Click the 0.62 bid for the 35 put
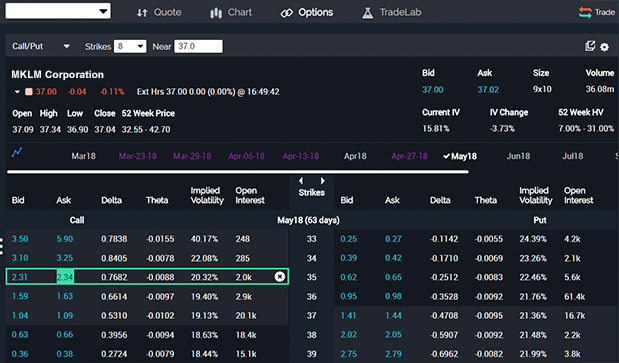 (349, 277)
